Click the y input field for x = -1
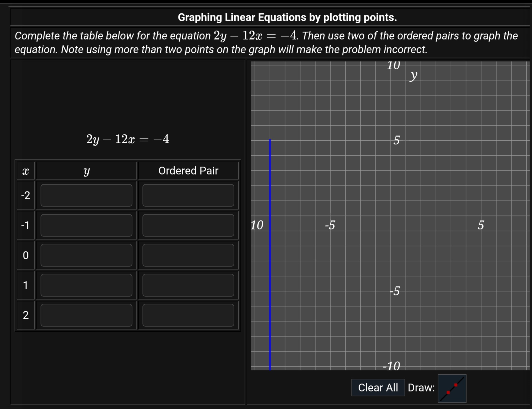This screenshot has width=532, height=409. point(86,225)
